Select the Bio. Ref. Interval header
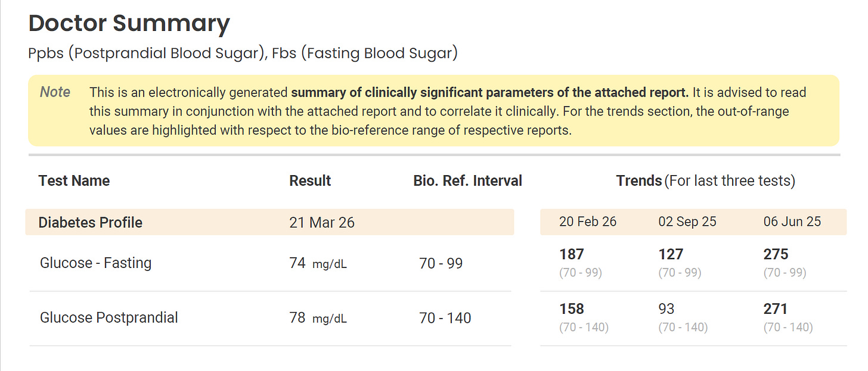The height and width of the screenshot is (371, 868). [x=467, y=180]
